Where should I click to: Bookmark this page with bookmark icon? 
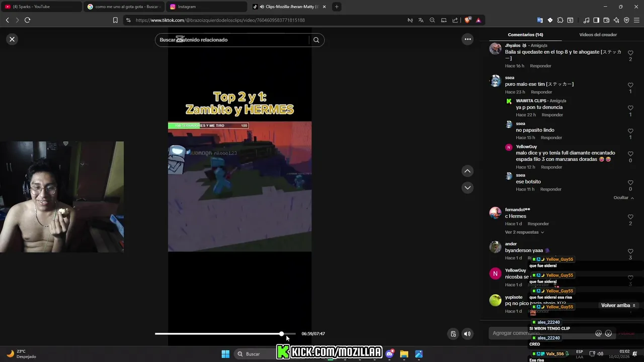coord(115,20)
